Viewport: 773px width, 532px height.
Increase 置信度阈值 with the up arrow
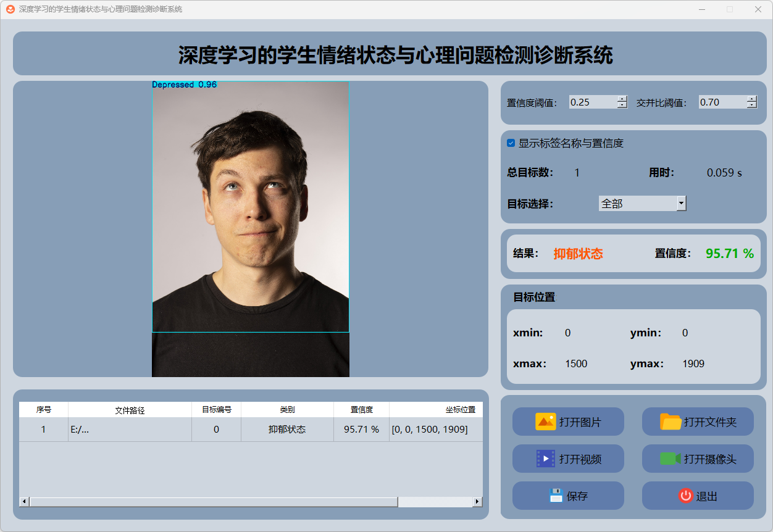(622, 99)
